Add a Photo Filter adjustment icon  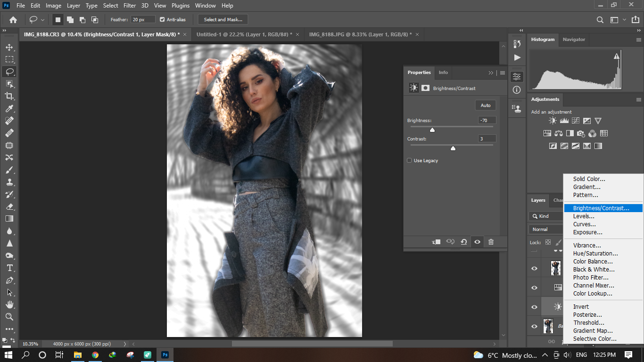[581, 133]
